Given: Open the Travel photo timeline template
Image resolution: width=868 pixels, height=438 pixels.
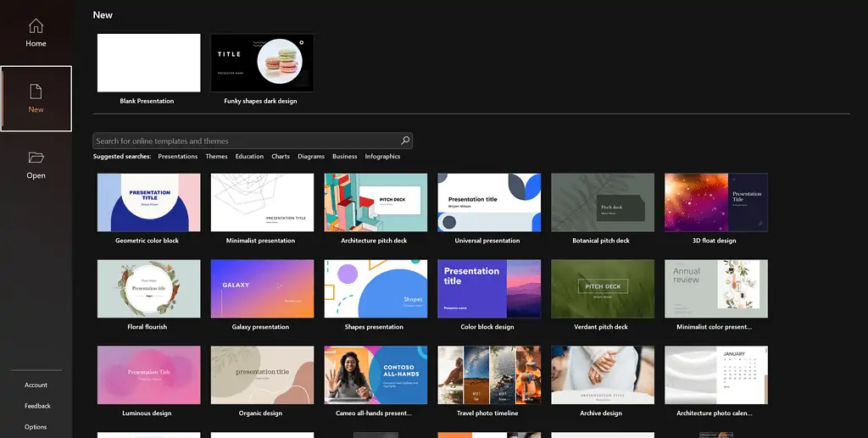Looking at the screenshot, I should point(489,375).
